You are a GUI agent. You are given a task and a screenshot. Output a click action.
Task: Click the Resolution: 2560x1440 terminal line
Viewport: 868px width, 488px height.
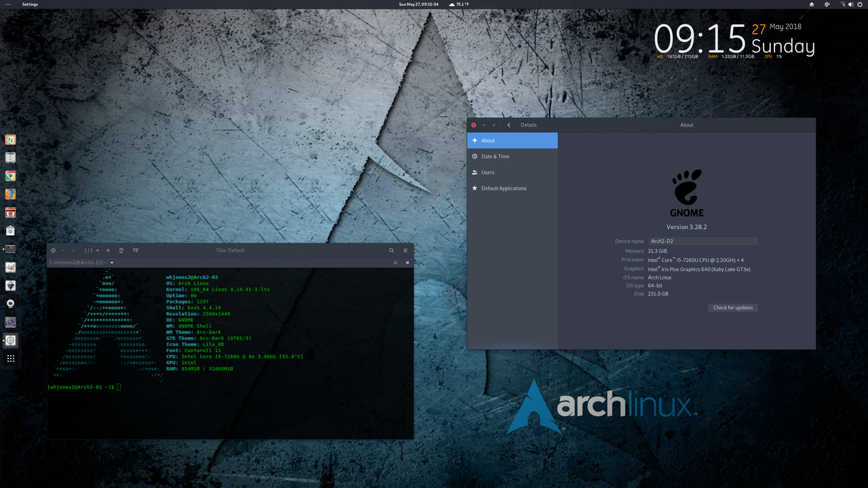tap(198, 314)
